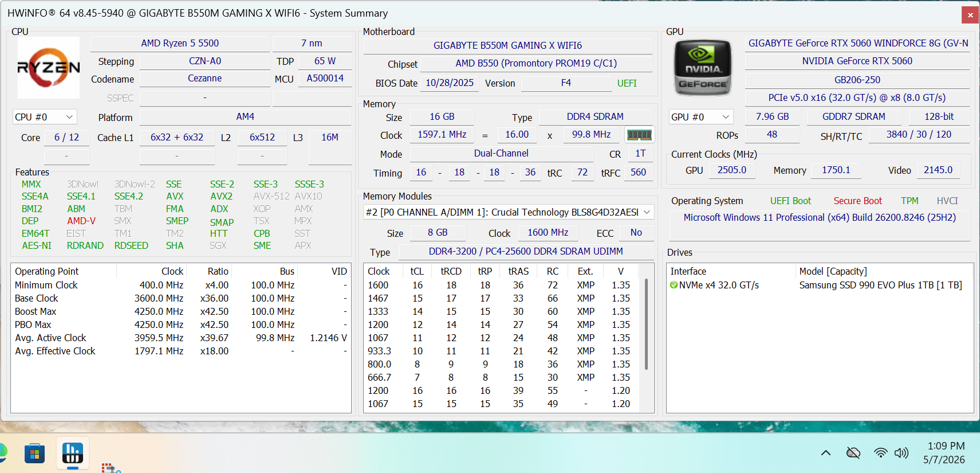Click the NVIDIA GeForce RTX 5060 name
Viewport: 980px width, 473px height.
tap(857, 61)
